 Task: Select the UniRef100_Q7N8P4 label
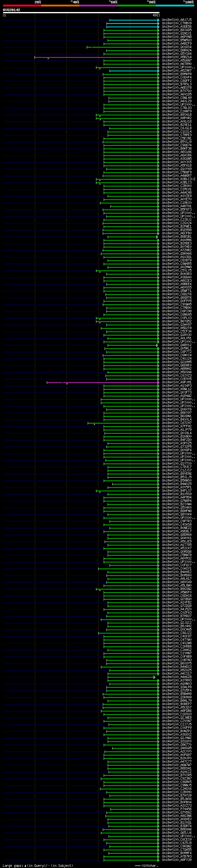pyautogui.click(x=177, y=501)
